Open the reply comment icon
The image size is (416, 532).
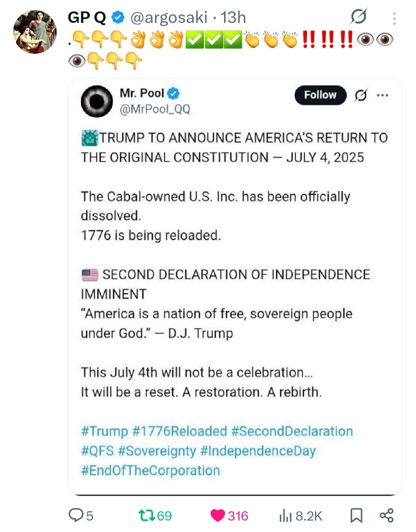(x=76, y=515)
